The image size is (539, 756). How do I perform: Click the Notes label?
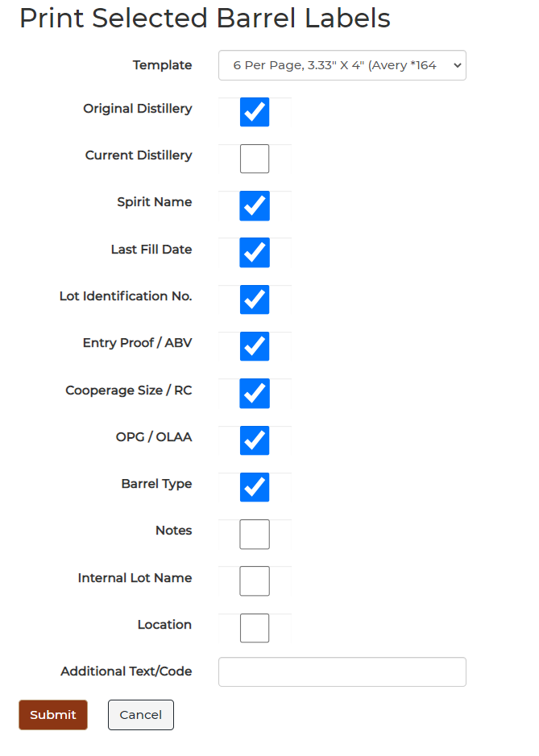tap(173, 531)
